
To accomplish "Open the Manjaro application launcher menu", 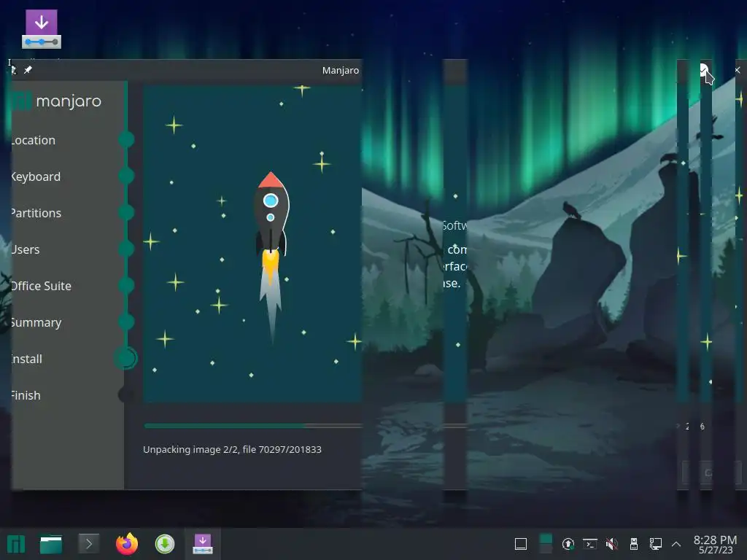I will click(x=16, y=544).
